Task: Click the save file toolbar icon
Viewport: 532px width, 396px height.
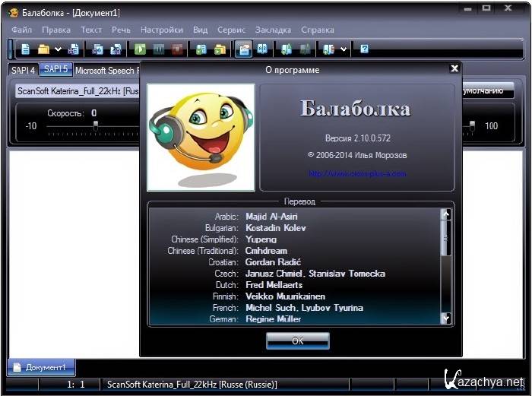Action: coord(74,49)
